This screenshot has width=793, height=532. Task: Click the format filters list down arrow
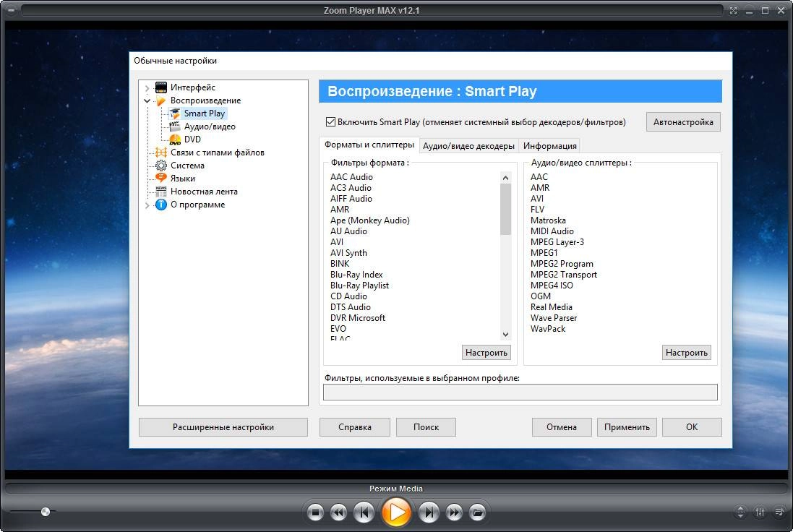tap(505, 334)
